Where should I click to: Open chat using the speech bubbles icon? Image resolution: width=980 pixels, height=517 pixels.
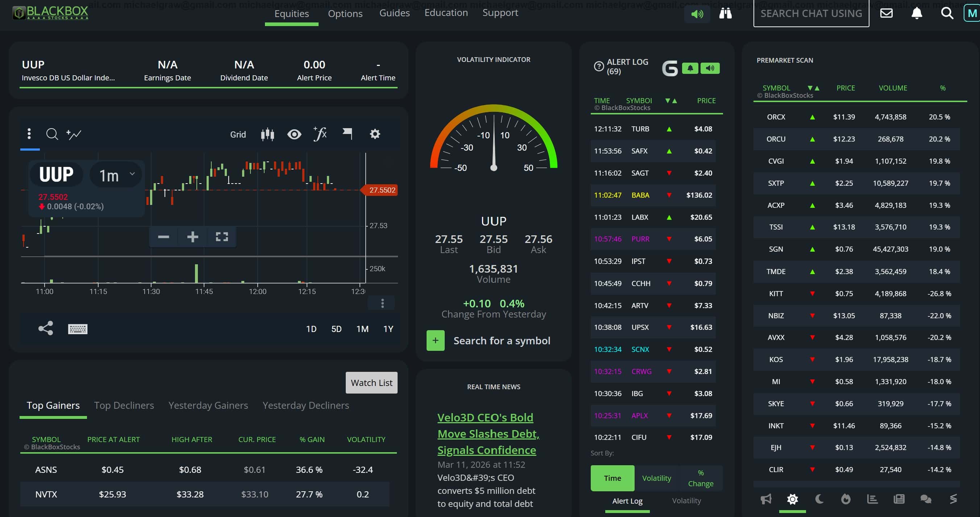pos(925,499)
